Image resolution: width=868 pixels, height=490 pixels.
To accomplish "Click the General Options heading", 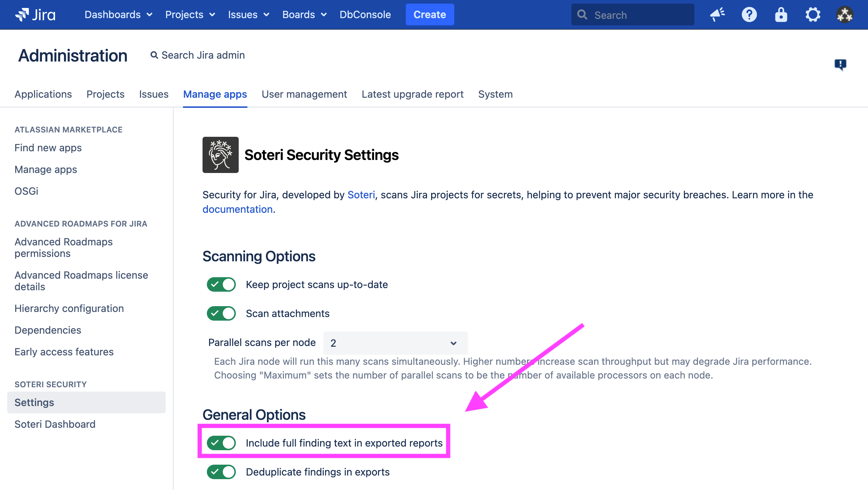I will [254, 415].
